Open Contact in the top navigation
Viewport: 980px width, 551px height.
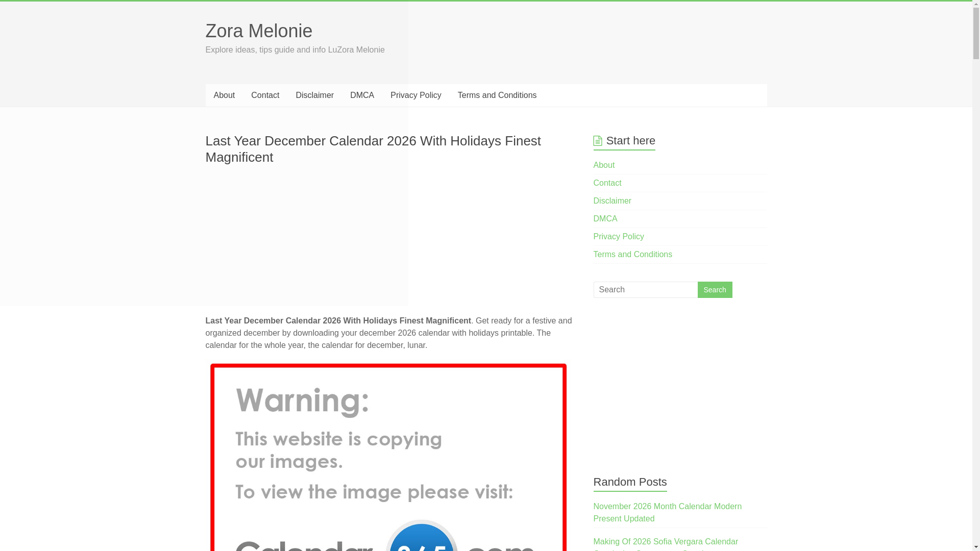[265, 95]
